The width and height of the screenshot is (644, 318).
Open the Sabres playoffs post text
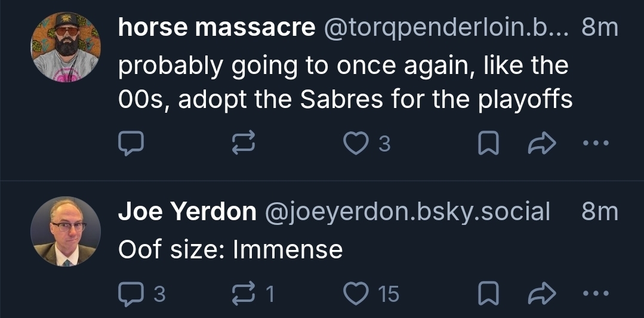(345, 82)
